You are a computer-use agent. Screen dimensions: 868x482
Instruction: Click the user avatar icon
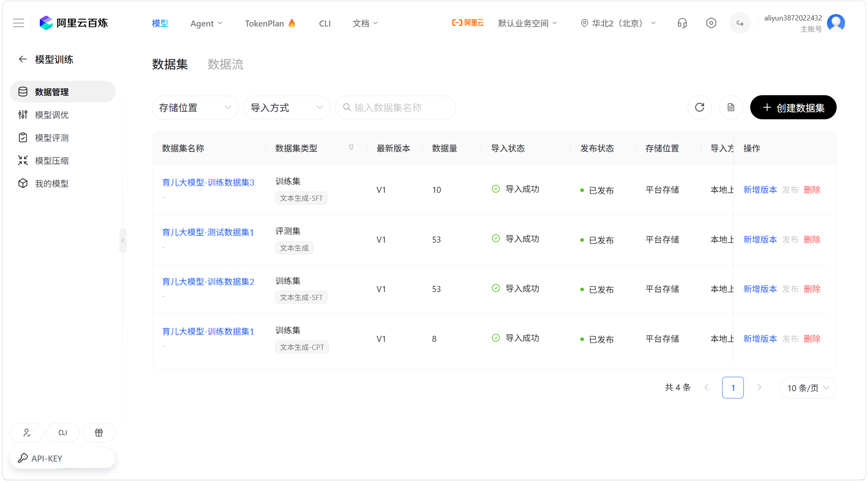point(836,23)
